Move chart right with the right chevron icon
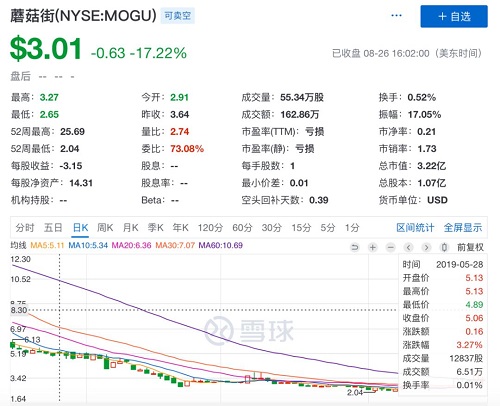Image resolution: width=500 pixels, height=406 pixels. (426, 247)
